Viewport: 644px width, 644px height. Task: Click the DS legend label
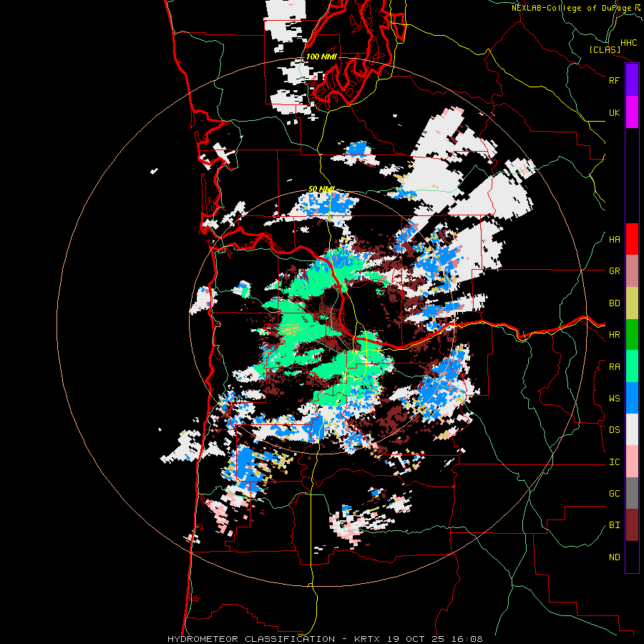(x=614, y=430)
